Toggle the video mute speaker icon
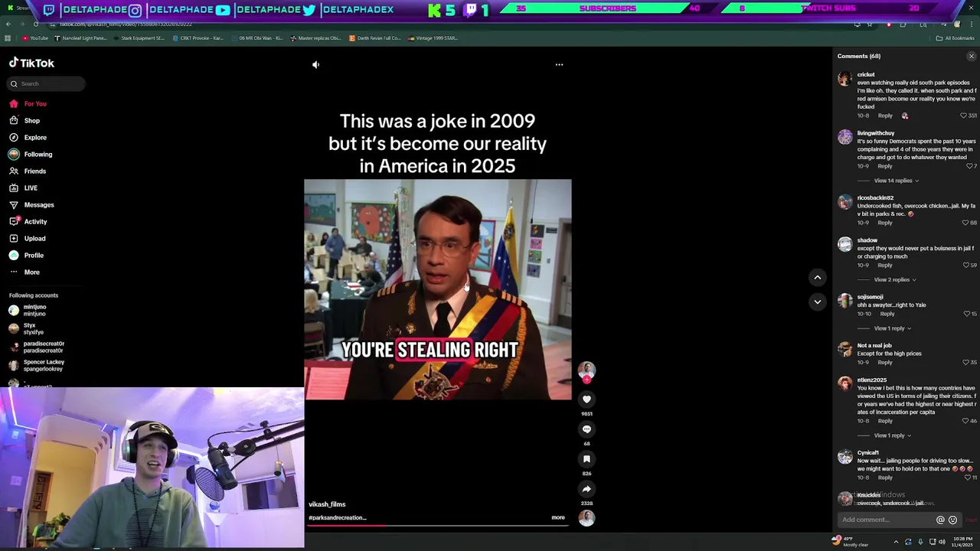 315,65
